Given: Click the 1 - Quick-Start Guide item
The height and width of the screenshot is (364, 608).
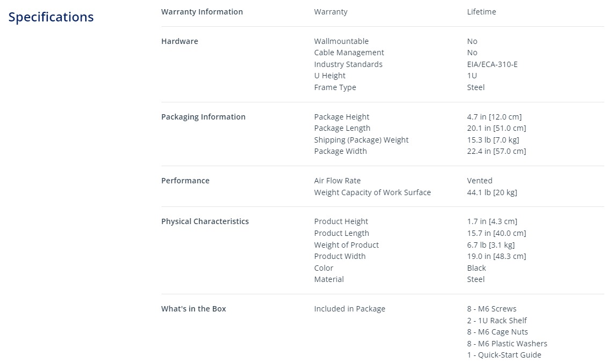Looking at the screenshot, I should tap(504, 355).
